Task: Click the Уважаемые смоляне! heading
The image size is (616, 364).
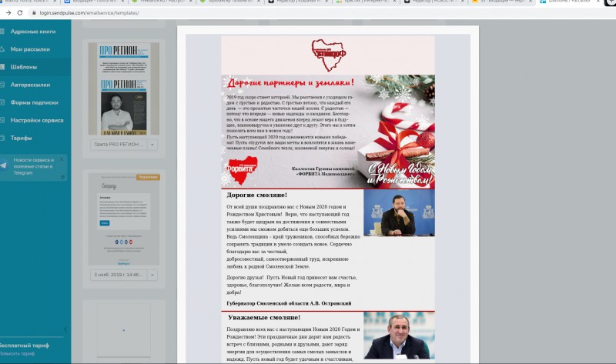Action: (x=264, y=318)
